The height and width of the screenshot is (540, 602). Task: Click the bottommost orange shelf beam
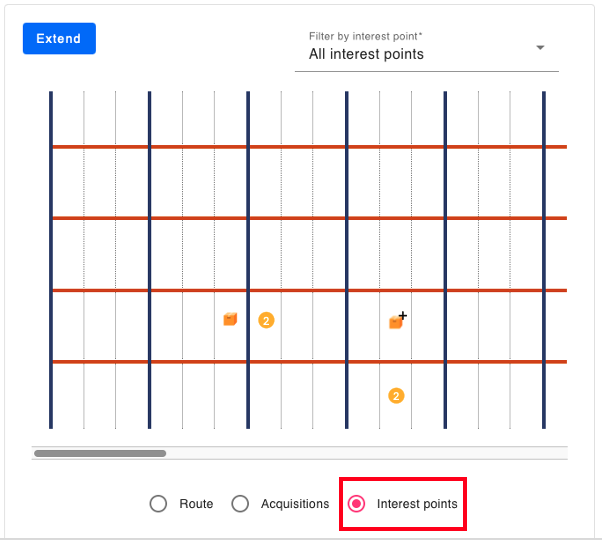[309, 362]
